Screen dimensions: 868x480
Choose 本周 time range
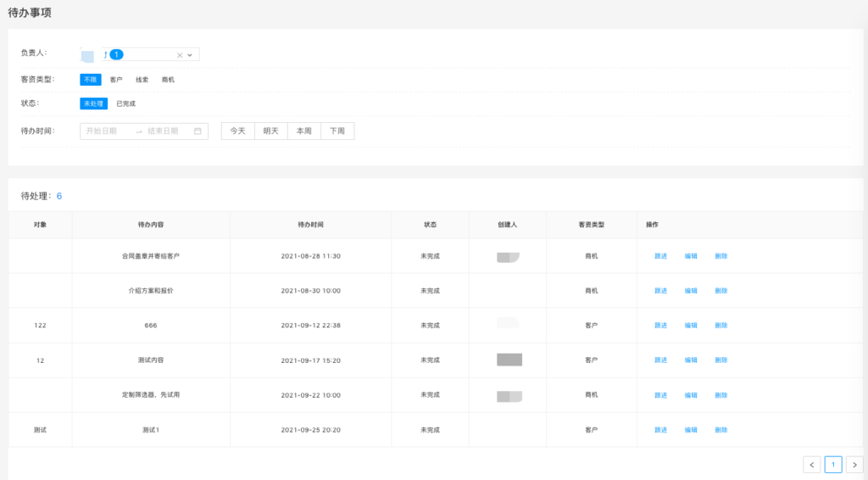304,131
